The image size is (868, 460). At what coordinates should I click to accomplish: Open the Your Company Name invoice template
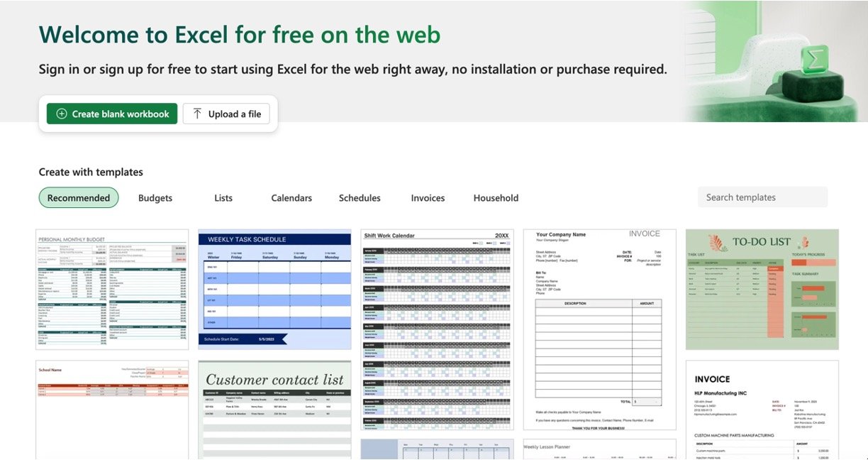pos(599,329)
